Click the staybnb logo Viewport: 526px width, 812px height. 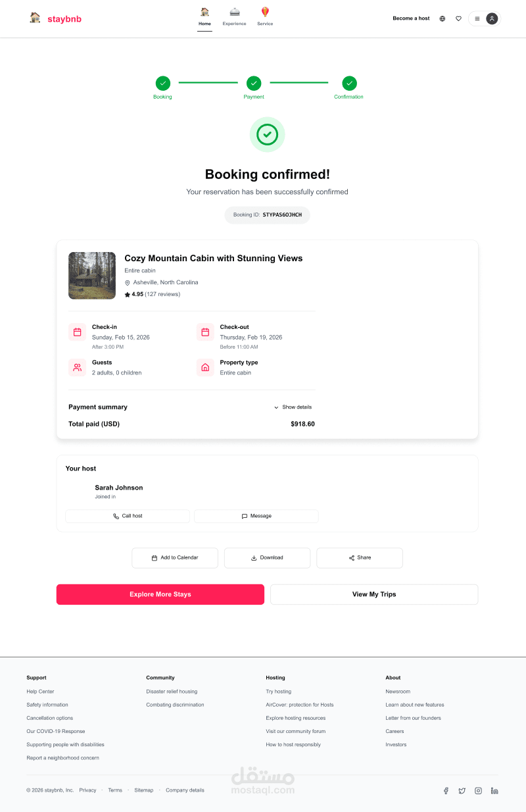[x=56, y=18]
